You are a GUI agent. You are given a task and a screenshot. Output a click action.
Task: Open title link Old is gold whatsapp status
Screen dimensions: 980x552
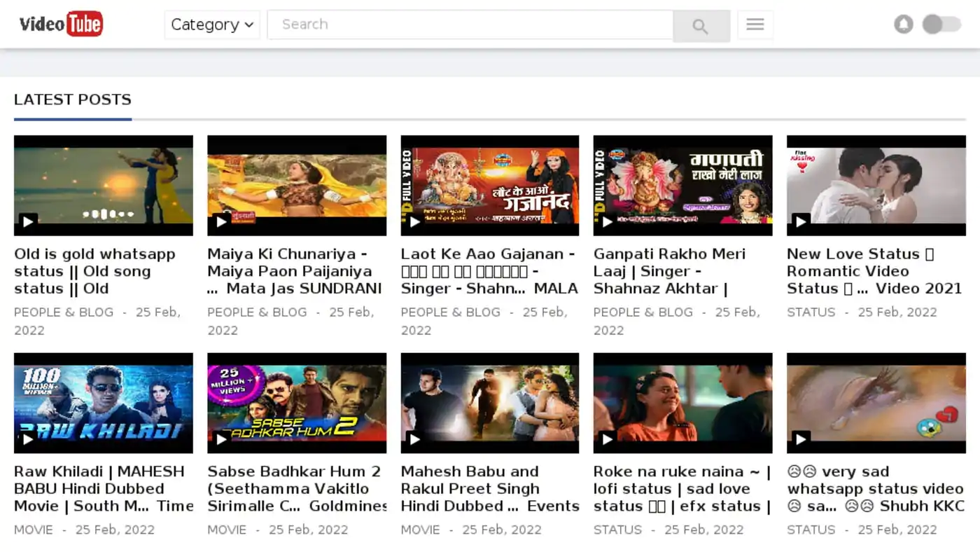click(x=95, y=271)
